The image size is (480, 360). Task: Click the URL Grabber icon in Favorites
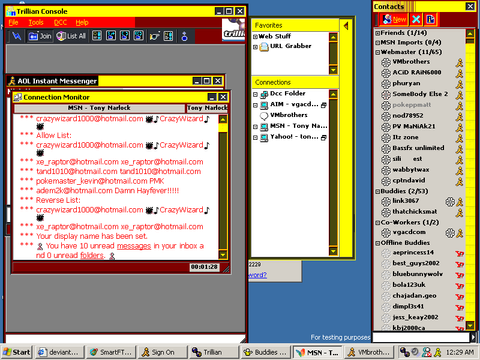coord(264,46)
